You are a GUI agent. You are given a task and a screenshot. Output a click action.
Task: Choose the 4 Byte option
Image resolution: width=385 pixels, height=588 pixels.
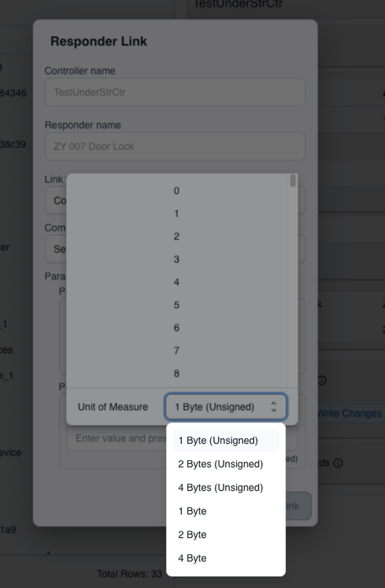[226, 558]
